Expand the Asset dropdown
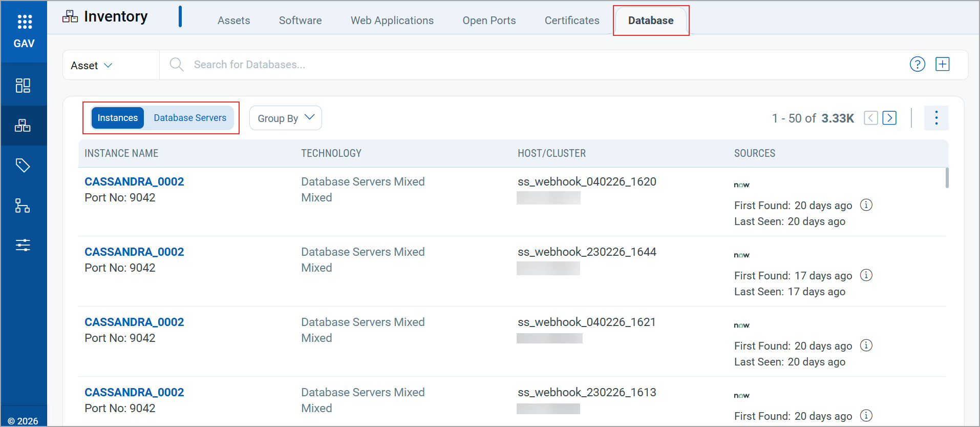Viewport: 980px width, 427px height. [x=92, y=66]
